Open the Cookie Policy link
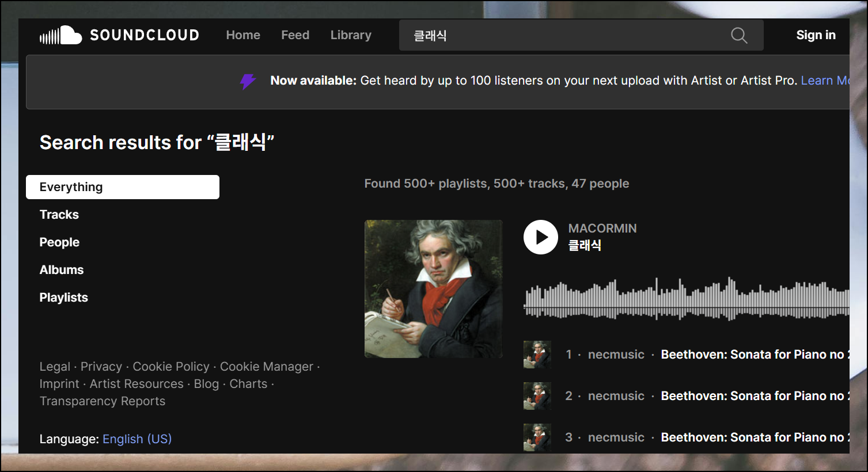868x472 pixels. (171, 367)
